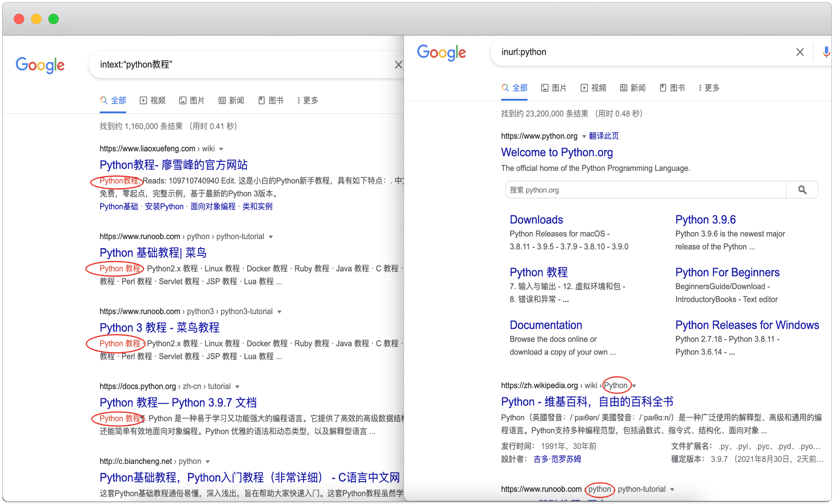The height and width of the screenshot is (504, 834).
Task: Click the 翻译此页 translate link
Action: (x=603, y=136)
